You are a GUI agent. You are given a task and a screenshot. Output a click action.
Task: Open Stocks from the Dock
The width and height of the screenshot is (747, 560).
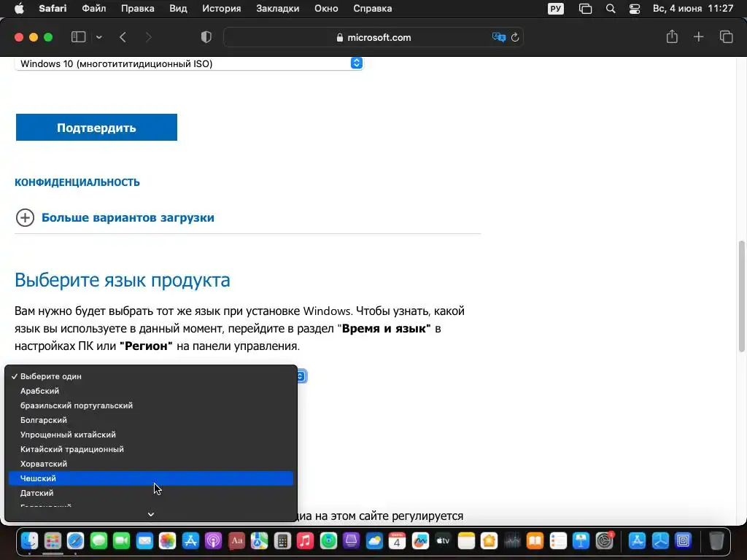[512, 541]
